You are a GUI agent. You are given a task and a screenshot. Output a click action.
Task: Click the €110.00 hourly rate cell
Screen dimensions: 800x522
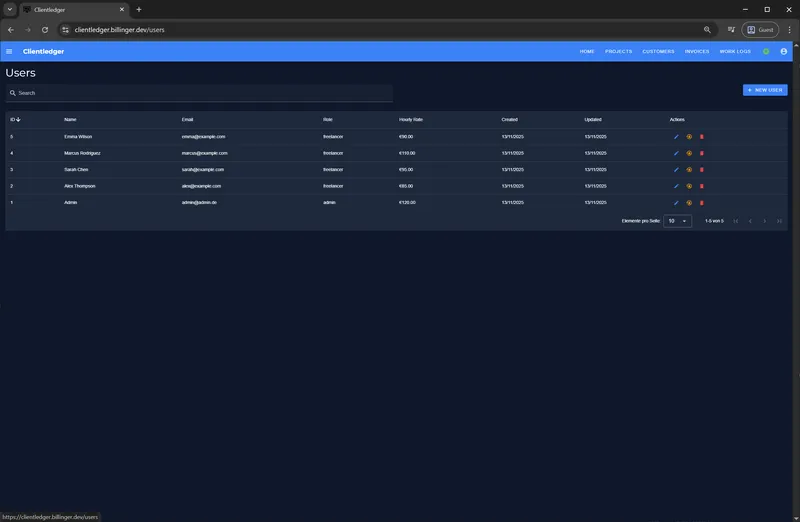coord(407,153)
